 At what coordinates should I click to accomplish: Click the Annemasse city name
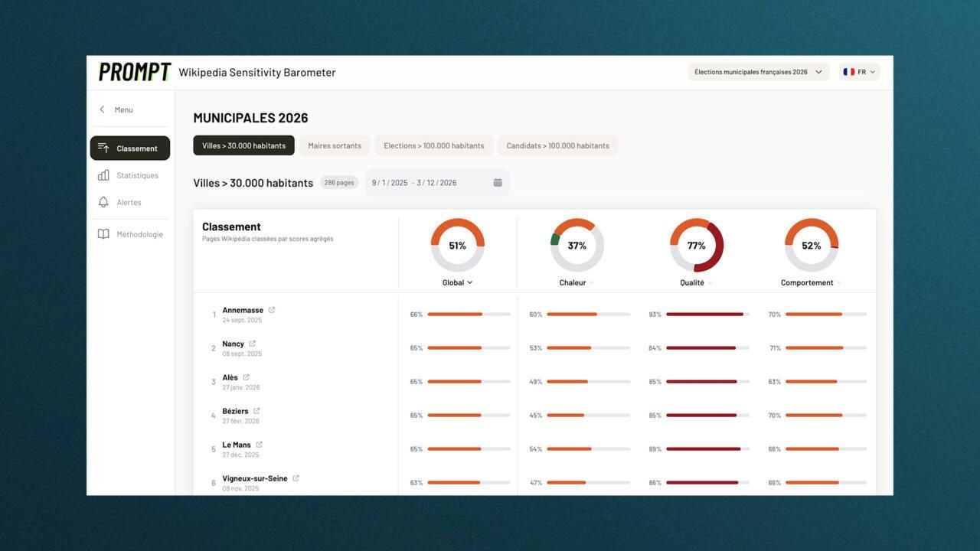243,310
